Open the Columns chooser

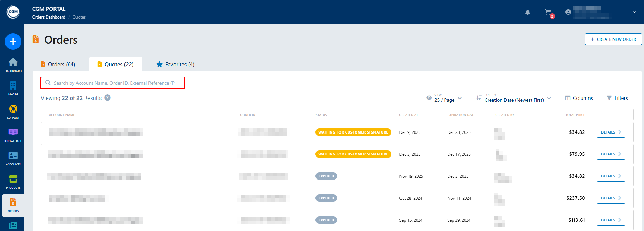pos(579,98)
